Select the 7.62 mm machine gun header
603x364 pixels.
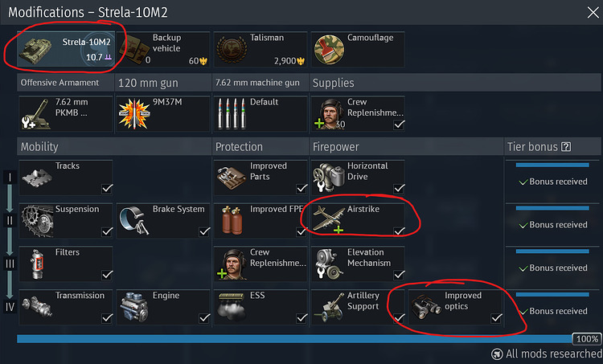click(260, 83)
